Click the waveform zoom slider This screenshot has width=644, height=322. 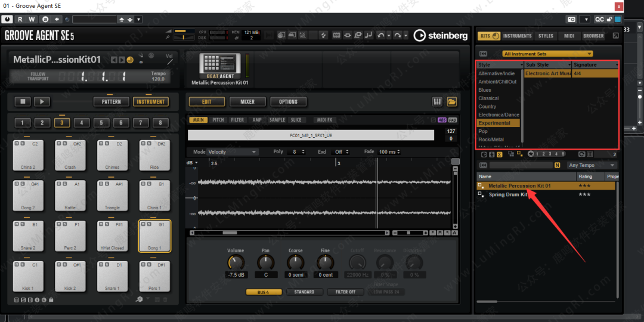tap(409, 233)
